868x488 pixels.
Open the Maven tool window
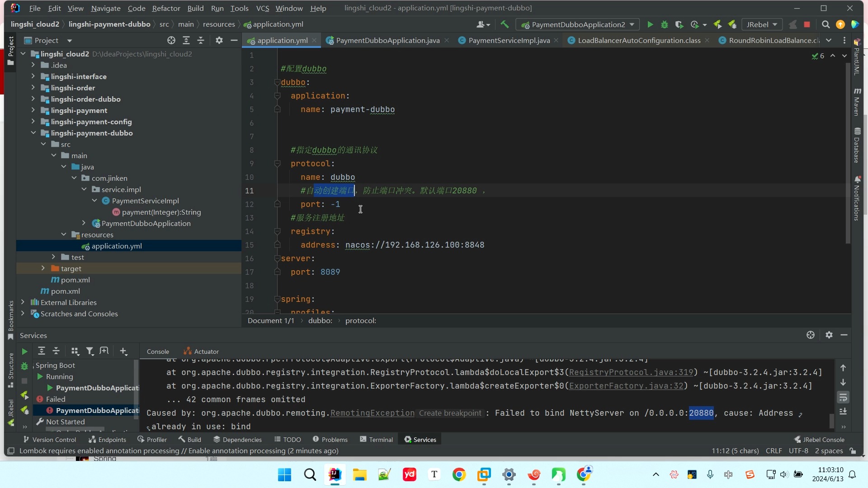click(857, 102)
